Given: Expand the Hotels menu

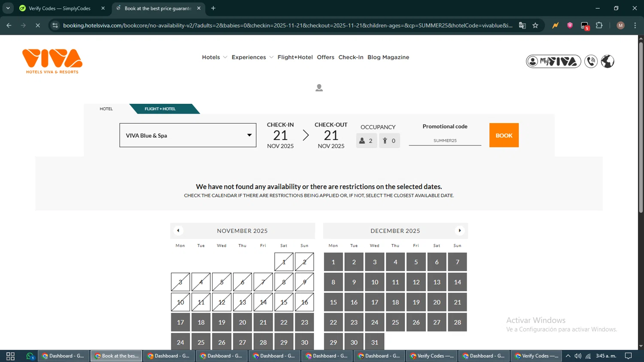Looking at the screenshot, I should click(214, 57).
